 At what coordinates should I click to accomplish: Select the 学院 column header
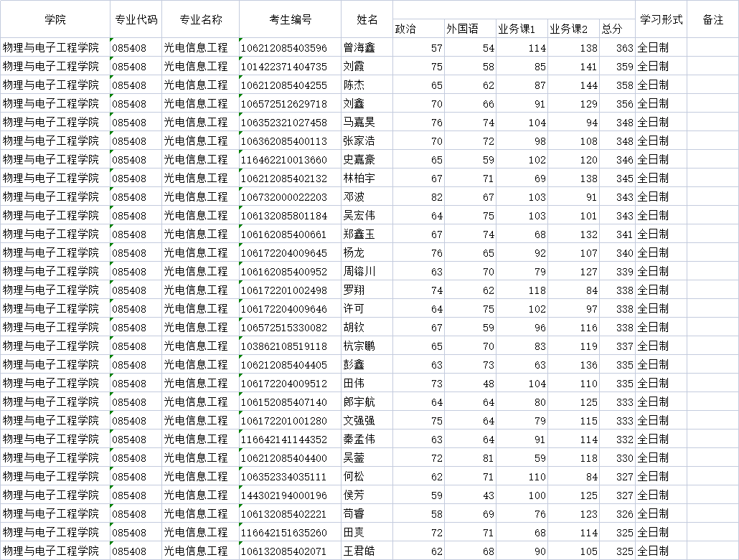55,19
